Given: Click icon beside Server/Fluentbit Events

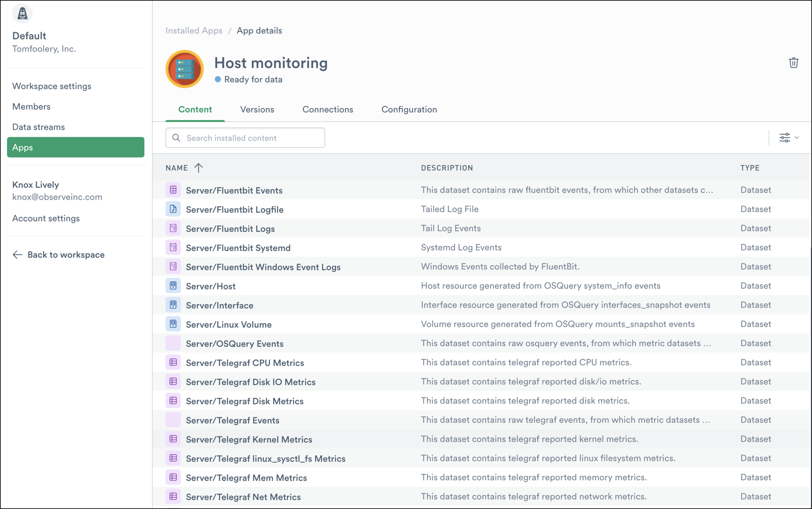Looking at the screenshot, I should coord(173,190).
